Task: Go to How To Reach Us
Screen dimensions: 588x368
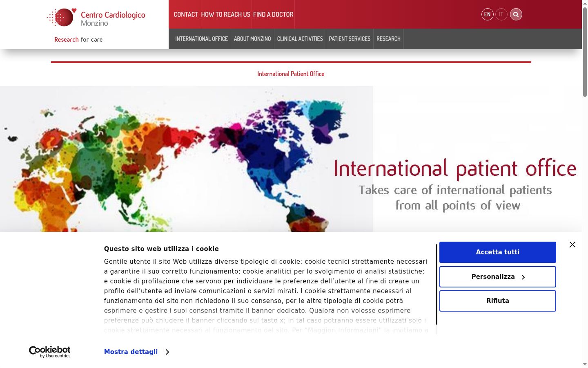Action: tap(225, 14)
